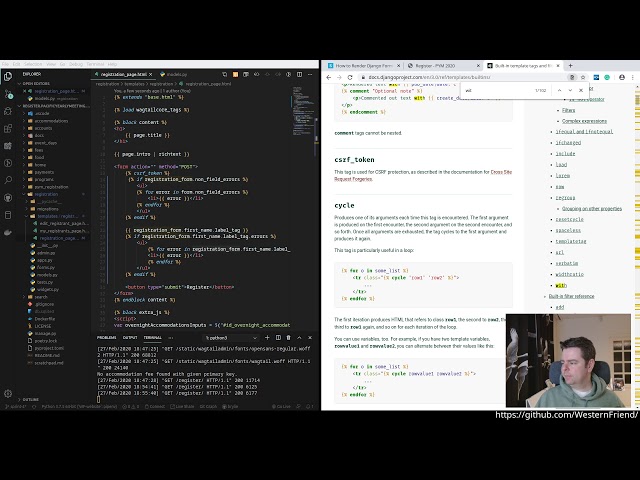The width and height of the screenshot is (640, 480).
Task: Click the orange icon in editor toolbar
Action: pyautogui.click(x=236, y=74)
